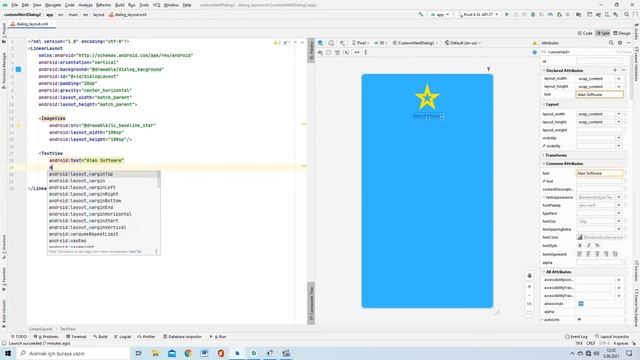Open the Event Log
Screen dimensions: 640x360
click(x=576, y=337)
